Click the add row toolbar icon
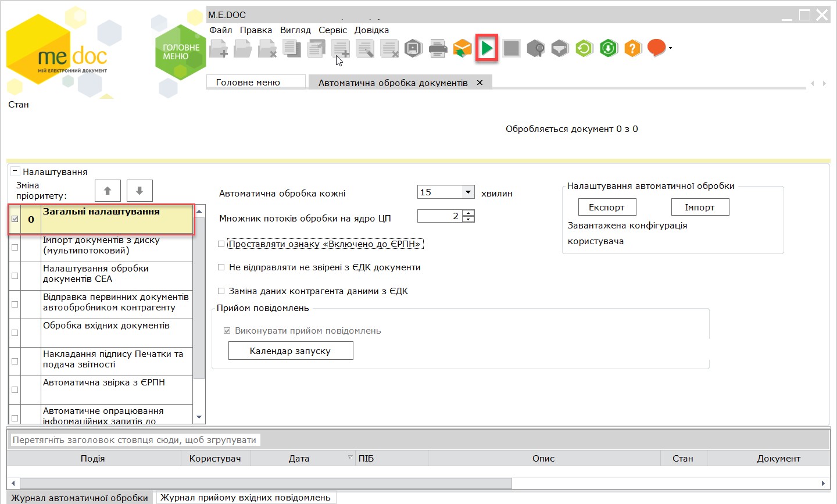The width and height of the screenshot is (837, 504). (x=341, y=48)
